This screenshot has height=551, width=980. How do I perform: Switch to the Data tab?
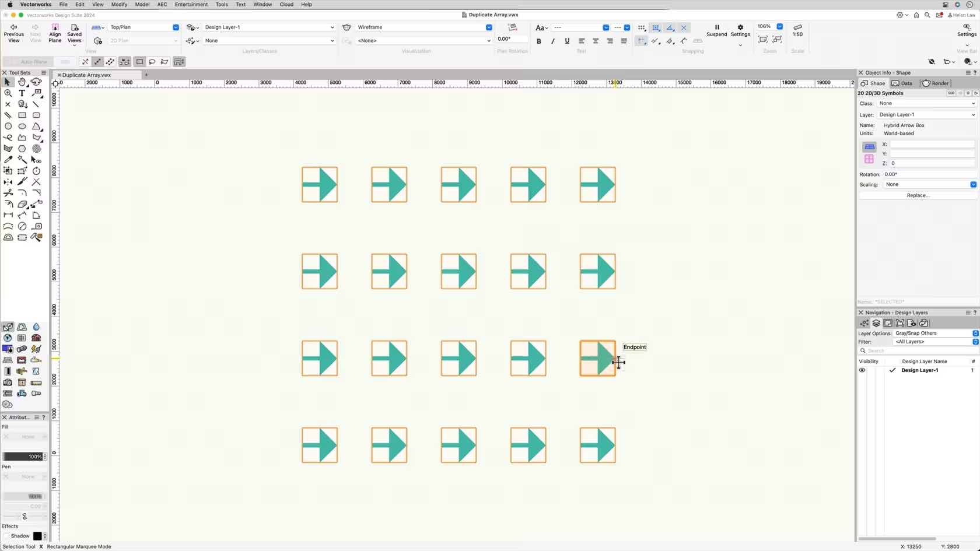[x=902, y=83]
